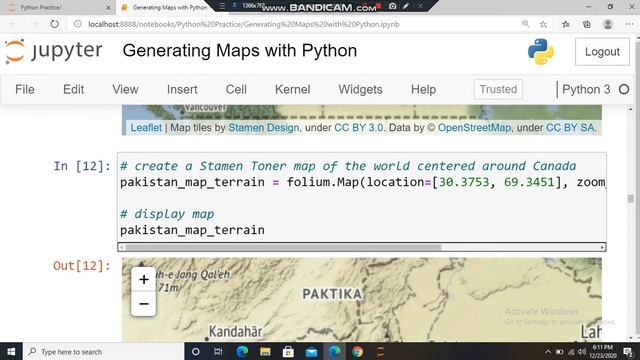The image size is (640, 360).
Task: Click inside the pakistan_map_terrain code cell
Action: point(362,198)
